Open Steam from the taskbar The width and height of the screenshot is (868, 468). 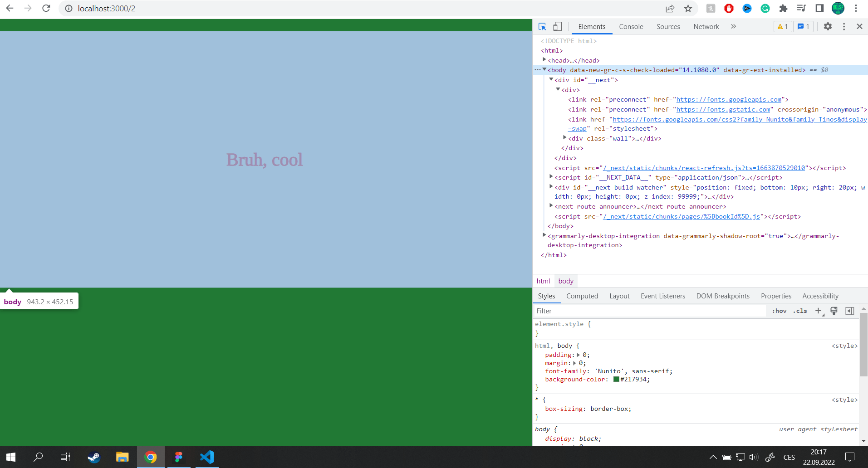coord(94,457)
